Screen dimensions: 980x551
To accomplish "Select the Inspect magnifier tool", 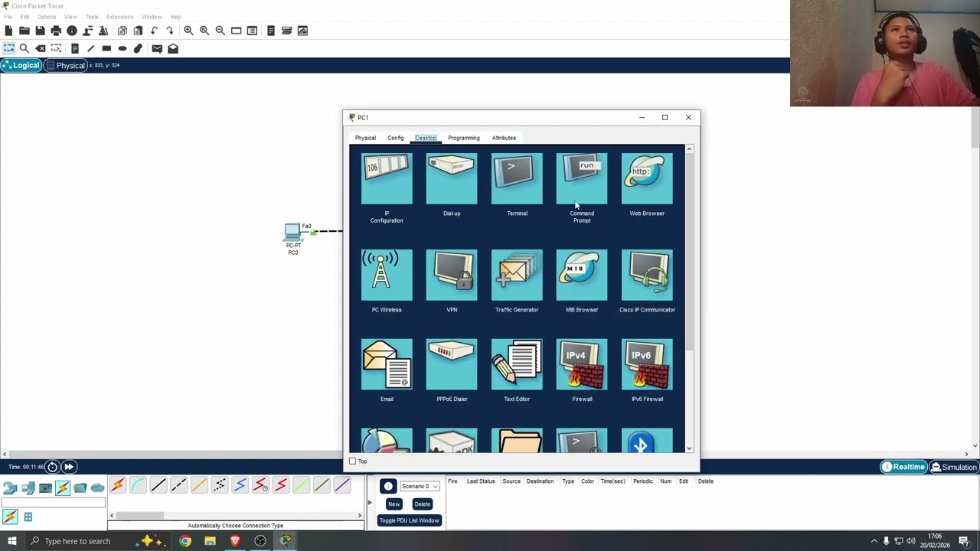I will tap(24, 48).
